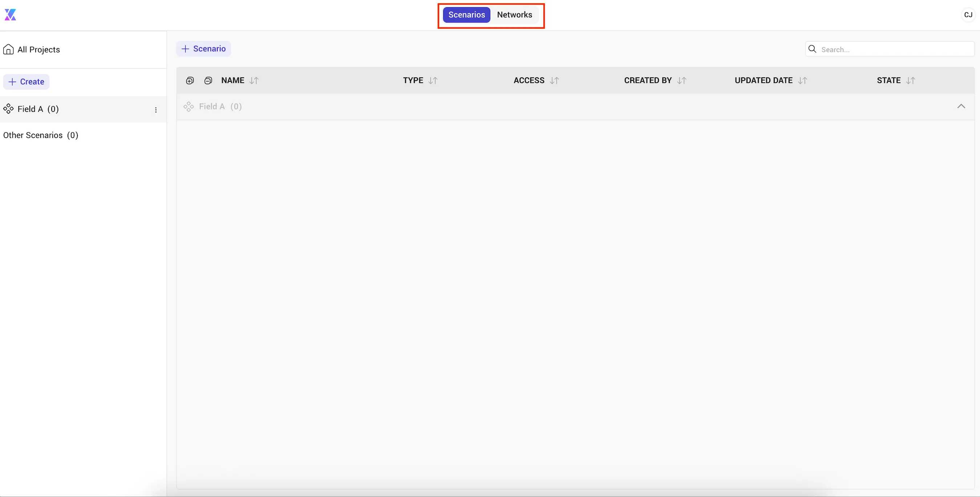The height and width of the screenshot is (497, 980).
Task: Click the TYPE column header text
Action: [413, 80]
